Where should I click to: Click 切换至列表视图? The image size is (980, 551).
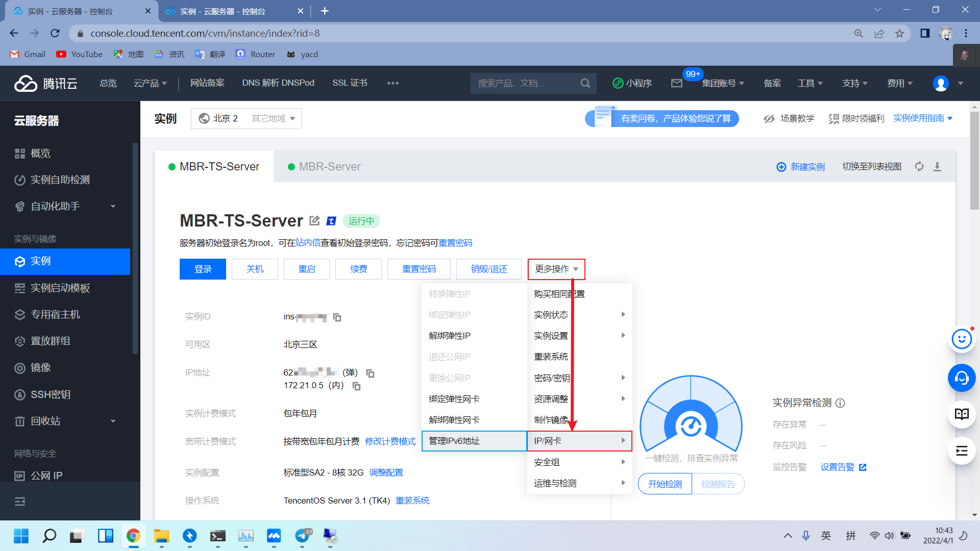(x=872, y=167)
